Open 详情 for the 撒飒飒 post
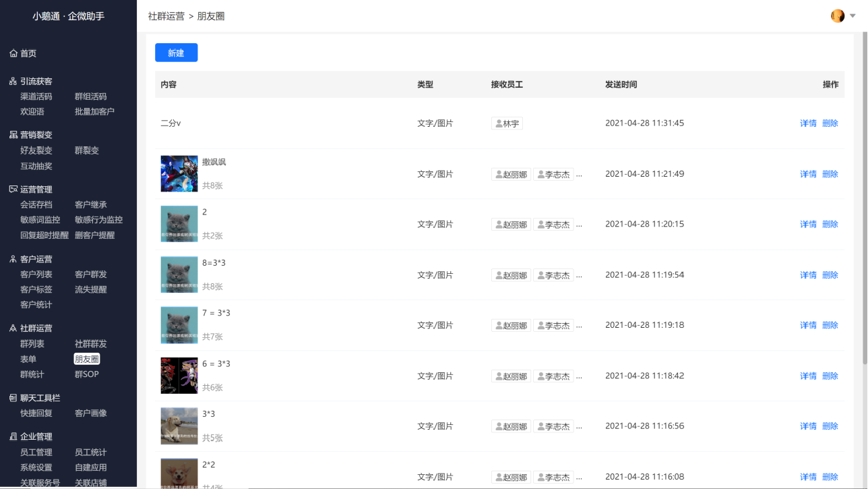 point(808,174)
